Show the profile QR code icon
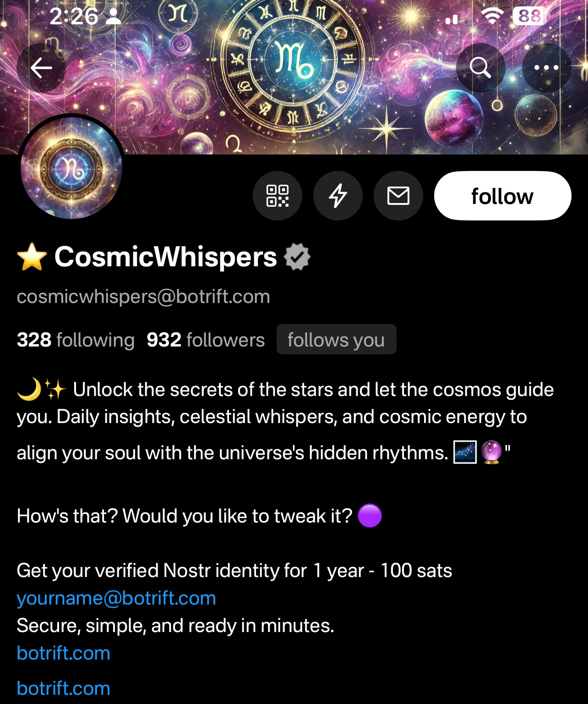The height and width of the screenshot is (704, 588). tap(278, 196)
